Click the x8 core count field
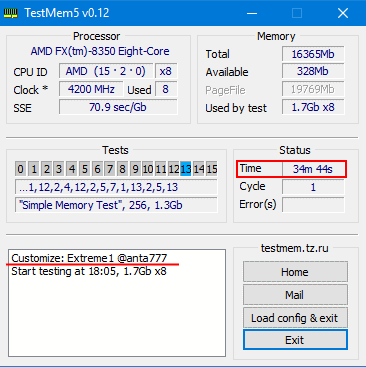 pyautogui.click(x=166, y=71)
